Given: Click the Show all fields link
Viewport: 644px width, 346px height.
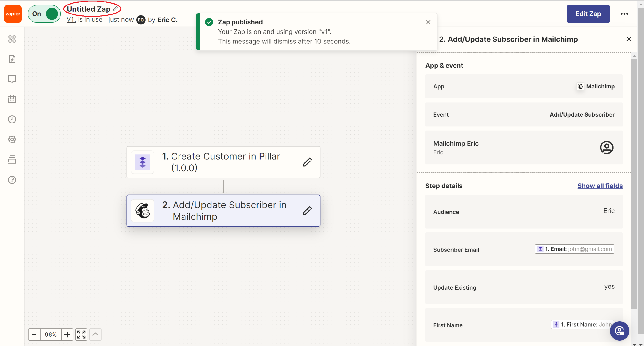Looking at the screenshot, I should click(x=600, y=186).
